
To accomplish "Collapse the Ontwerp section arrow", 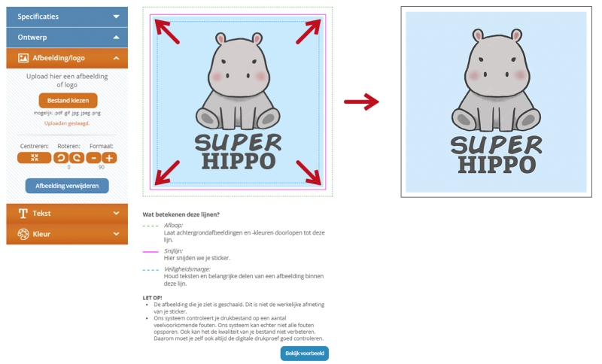I will click(116, 37).
